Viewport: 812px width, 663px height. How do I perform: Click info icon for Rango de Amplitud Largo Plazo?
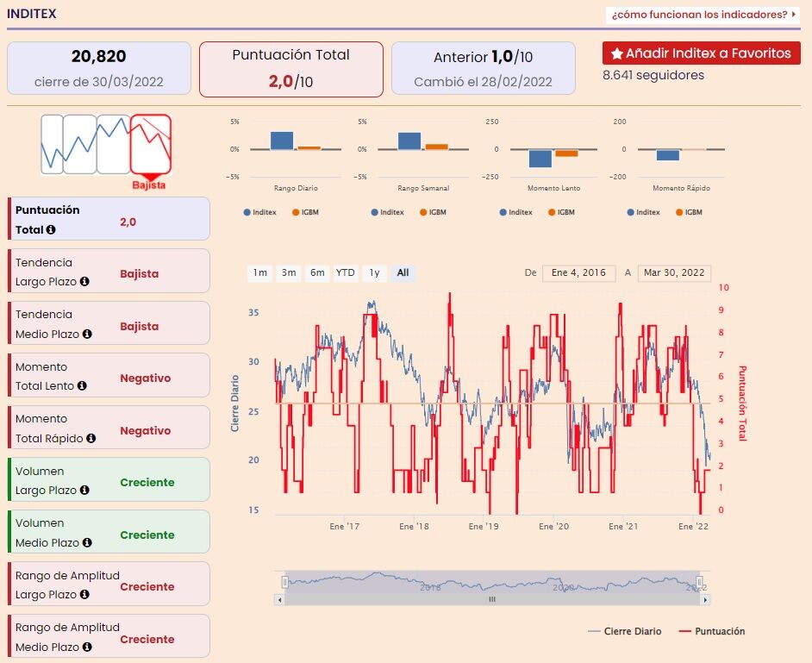(84, 595)
